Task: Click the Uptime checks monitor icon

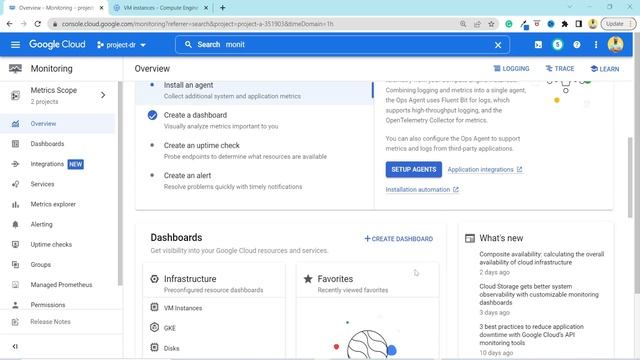Action: 15,244
